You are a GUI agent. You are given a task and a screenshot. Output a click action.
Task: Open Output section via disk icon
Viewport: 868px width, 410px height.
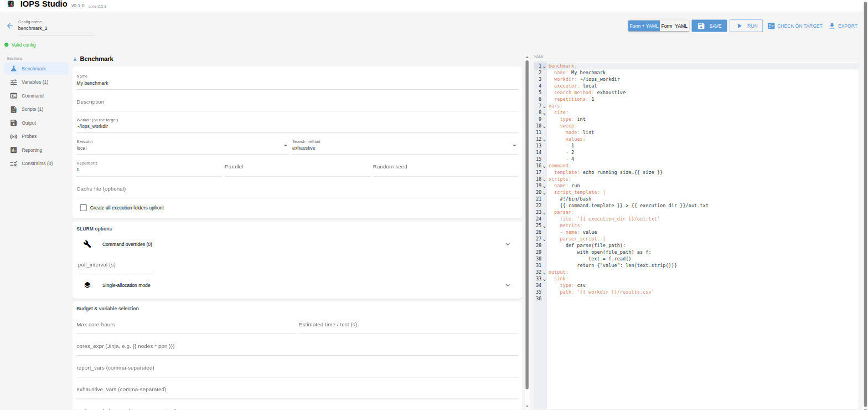[14, 123]
